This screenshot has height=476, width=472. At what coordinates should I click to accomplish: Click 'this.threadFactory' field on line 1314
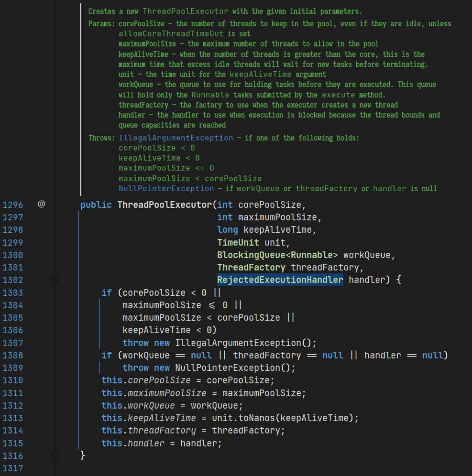click(x=149, y=430)
